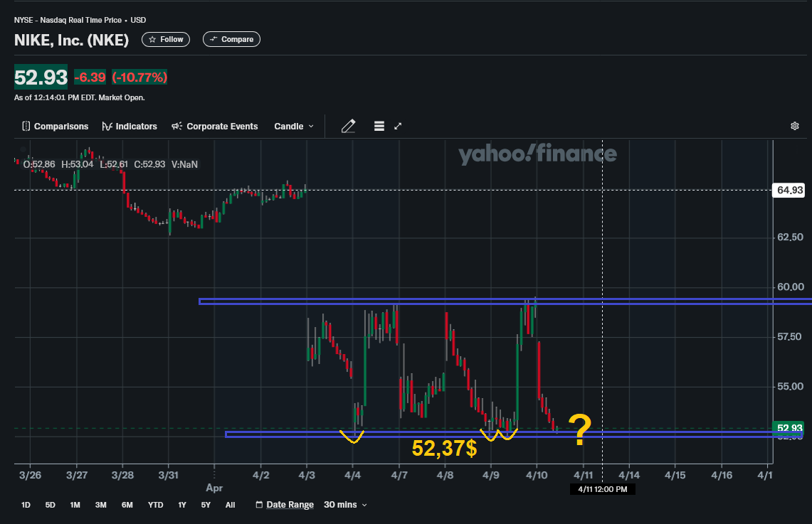The height and width of the screenshot is (524, 812).
Task: Click the calendar icon beside Date Range
Action: pos(259,505)
